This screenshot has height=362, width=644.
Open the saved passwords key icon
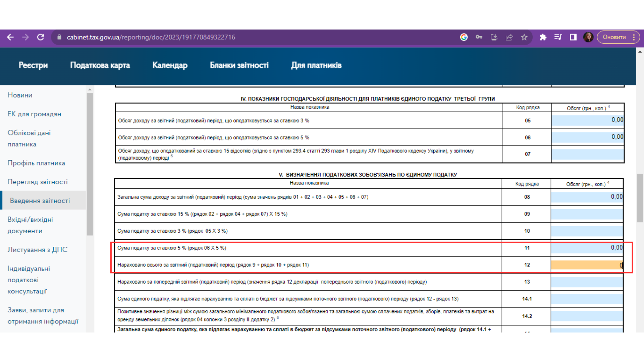479,37
